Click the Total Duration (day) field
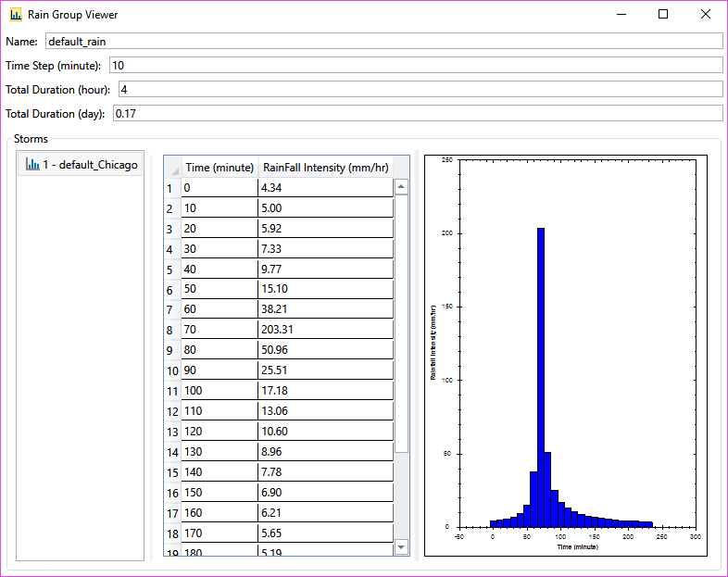This screenshot has height=577, width=728. (417, 113)
